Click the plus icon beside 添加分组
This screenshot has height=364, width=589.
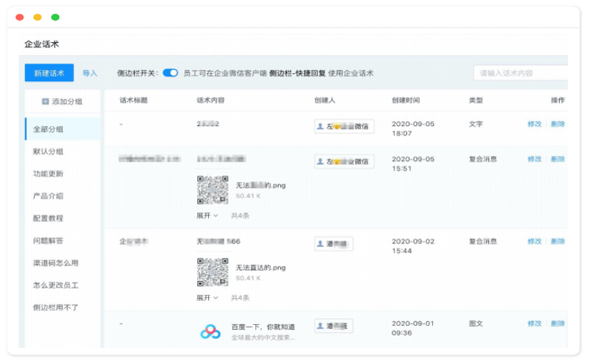[45, 102]
